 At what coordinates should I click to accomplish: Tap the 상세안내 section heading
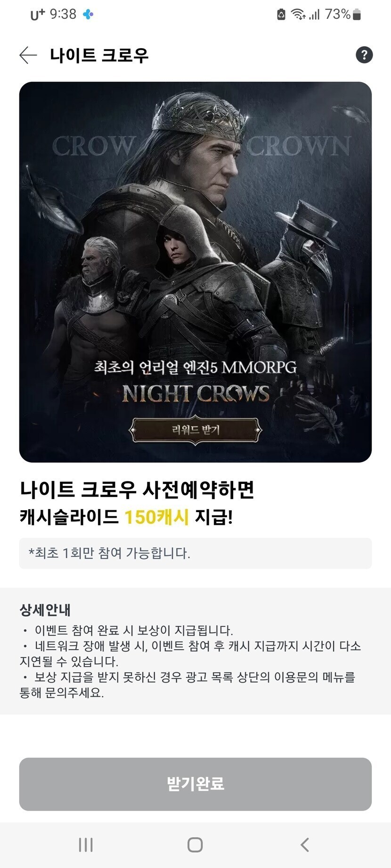[45, 610]
